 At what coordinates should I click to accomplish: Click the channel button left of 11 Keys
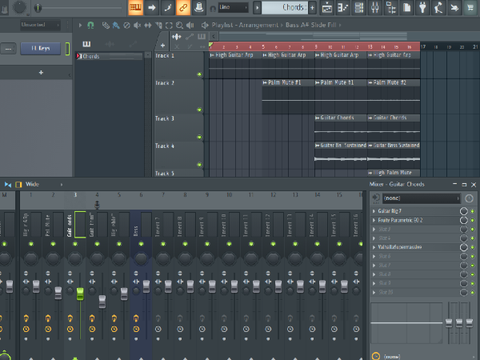pyautogui.click(x=9, y=49)
